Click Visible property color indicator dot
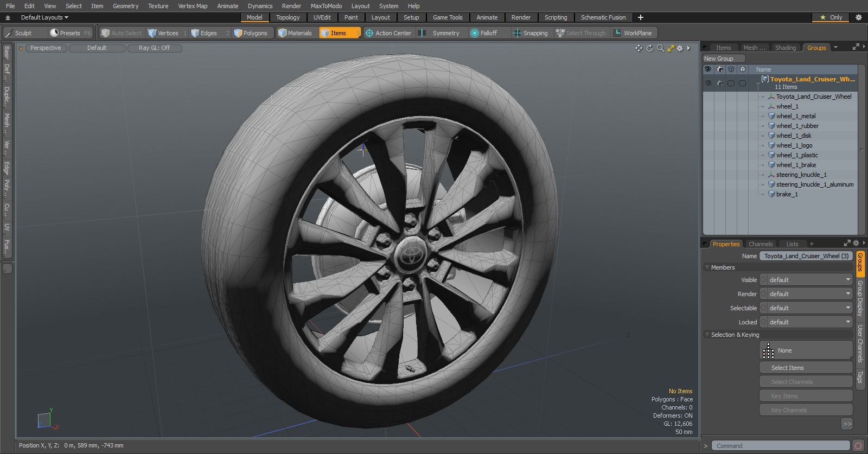Screen dimensions: 868x454 click(x=764, y=280)
